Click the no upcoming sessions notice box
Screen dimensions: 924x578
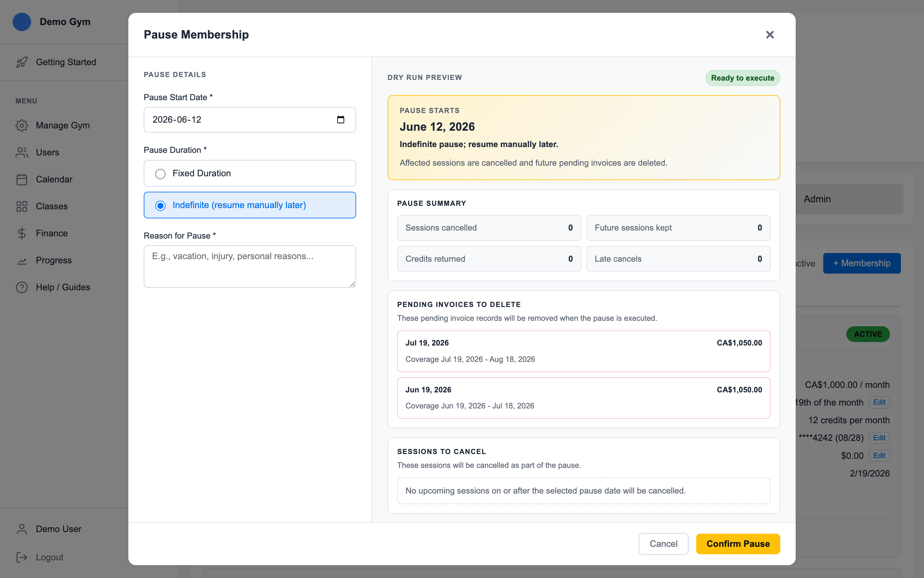(x=583, y=490)
